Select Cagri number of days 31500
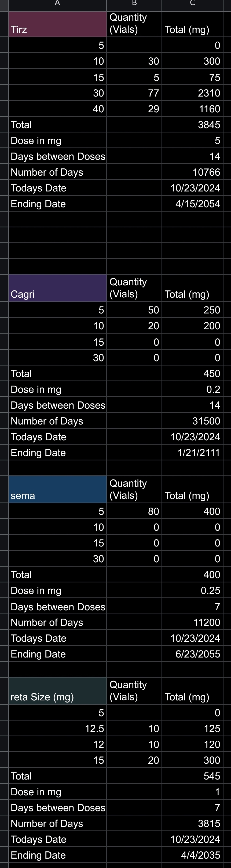 [192, 421]
